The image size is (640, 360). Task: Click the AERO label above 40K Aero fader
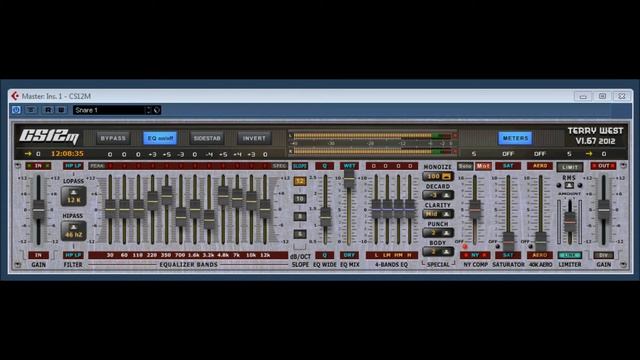[540, 166]
